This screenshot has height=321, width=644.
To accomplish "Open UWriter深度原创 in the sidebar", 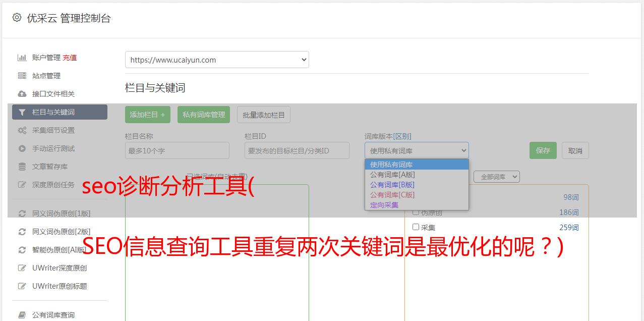I will pyautogui.click(x=60, y=268).
